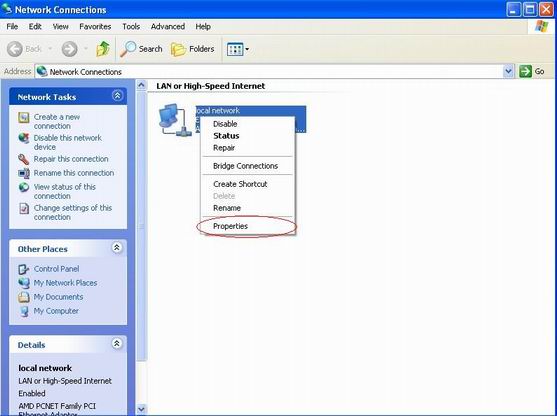The height and width of the screenshot is (416, 557).
Task: Click the My Network Places icon
Action: point(24,283)
